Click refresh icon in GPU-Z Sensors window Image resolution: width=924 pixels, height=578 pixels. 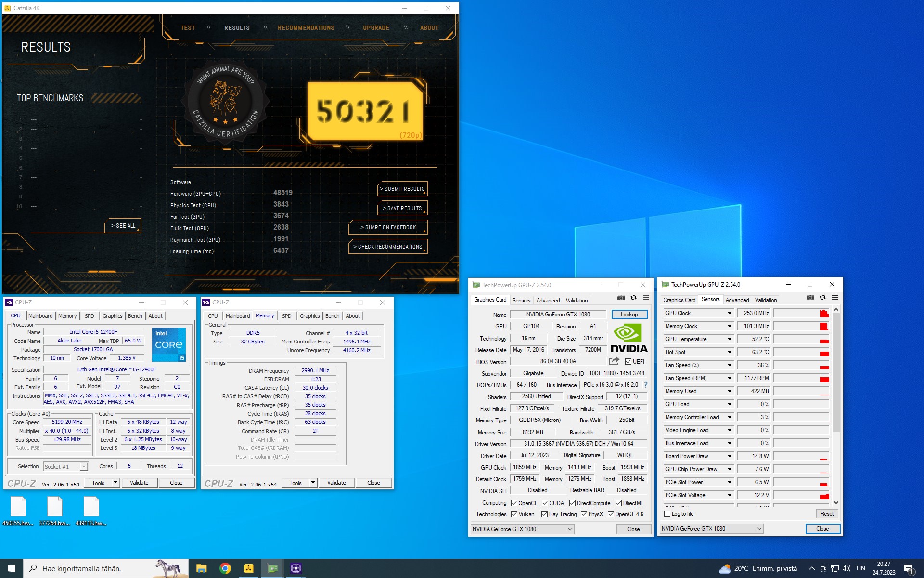823,298
